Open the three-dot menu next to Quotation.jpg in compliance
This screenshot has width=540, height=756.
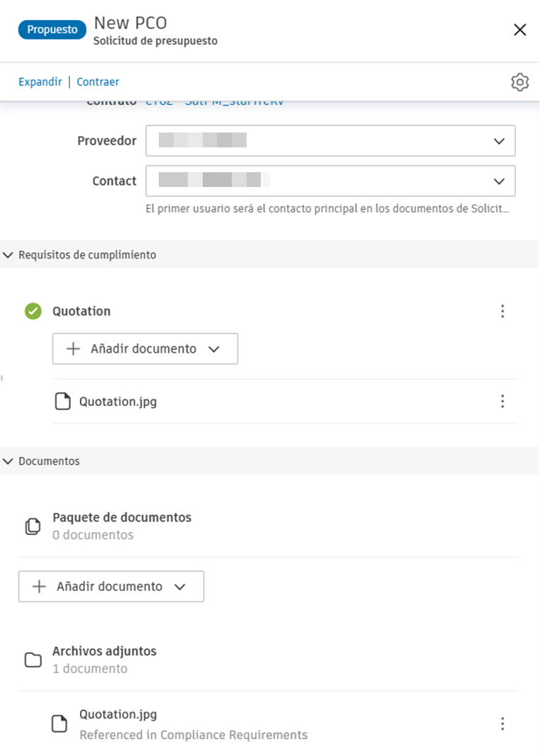click(x=502, y=401)
